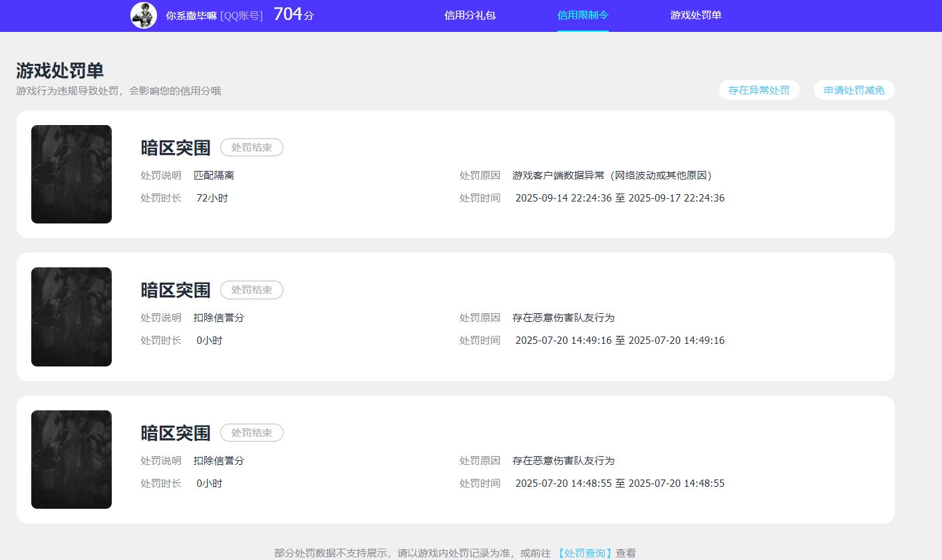The image size is (942, 560).
Task: Switch to the 信用分礼包 tab
Action: point(470,15)
